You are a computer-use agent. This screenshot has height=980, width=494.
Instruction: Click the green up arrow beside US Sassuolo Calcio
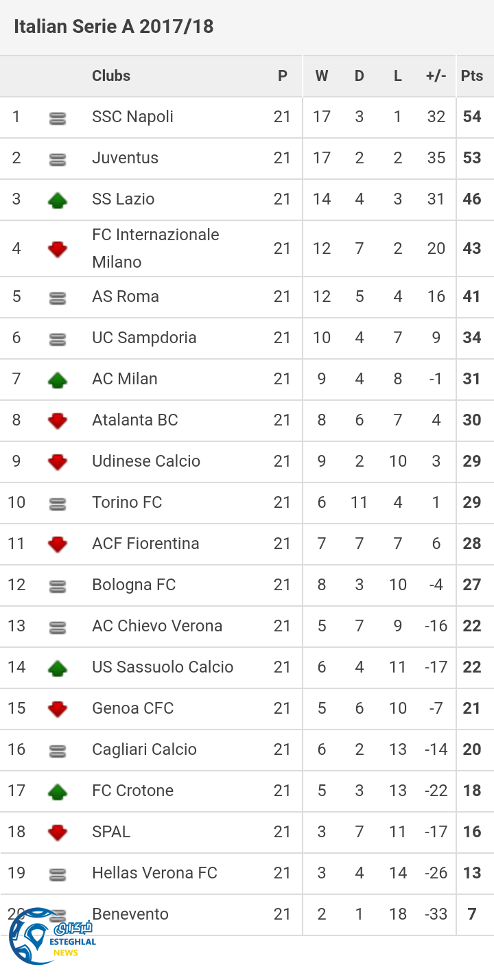coord(58,668)
